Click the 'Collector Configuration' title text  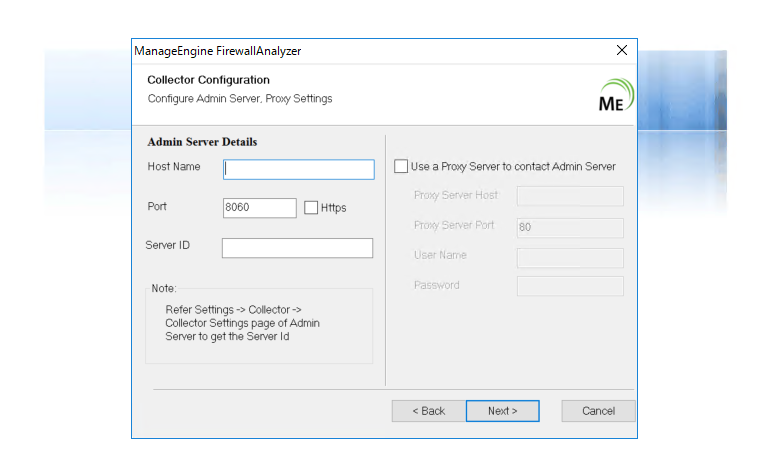point(208,80)
